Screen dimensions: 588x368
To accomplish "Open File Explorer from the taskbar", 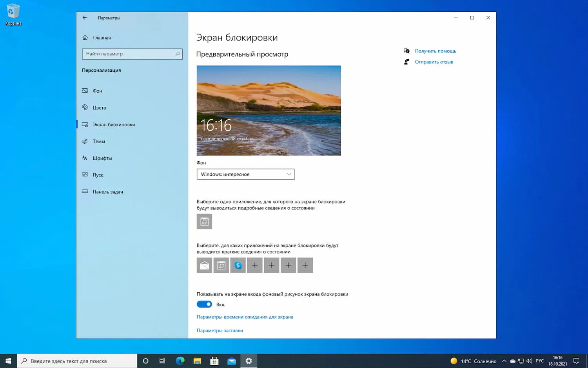I will point(197,361).
